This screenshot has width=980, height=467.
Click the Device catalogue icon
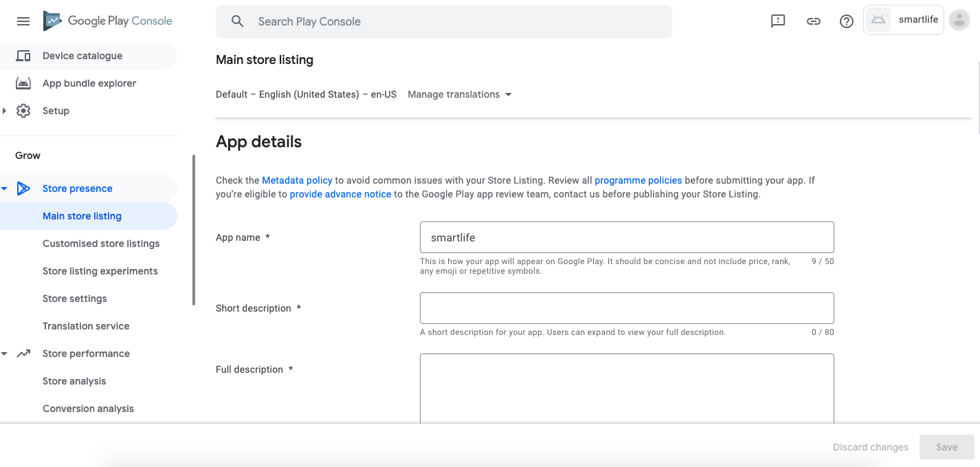click(23, 56)
